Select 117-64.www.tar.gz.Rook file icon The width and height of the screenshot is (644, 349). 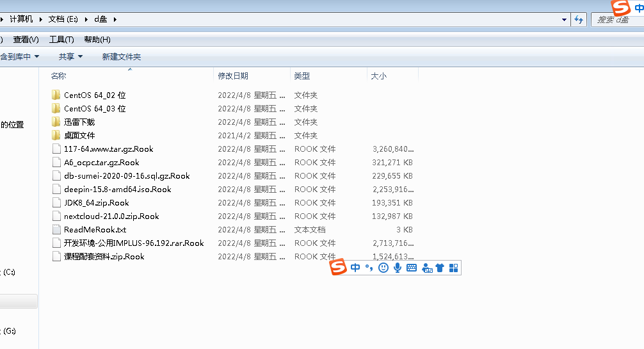click(x=57, y=149)
